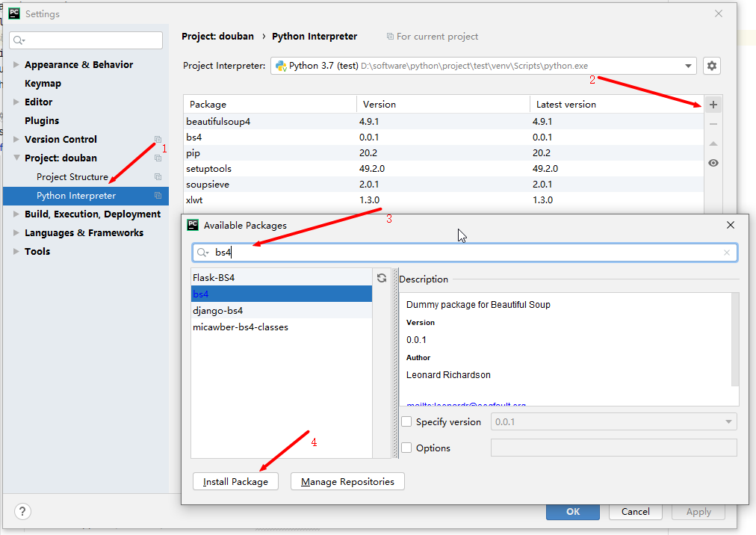This screenshot has height=535, width=756.
Task: Enable the Options checkbox
Action: point(406,448)
